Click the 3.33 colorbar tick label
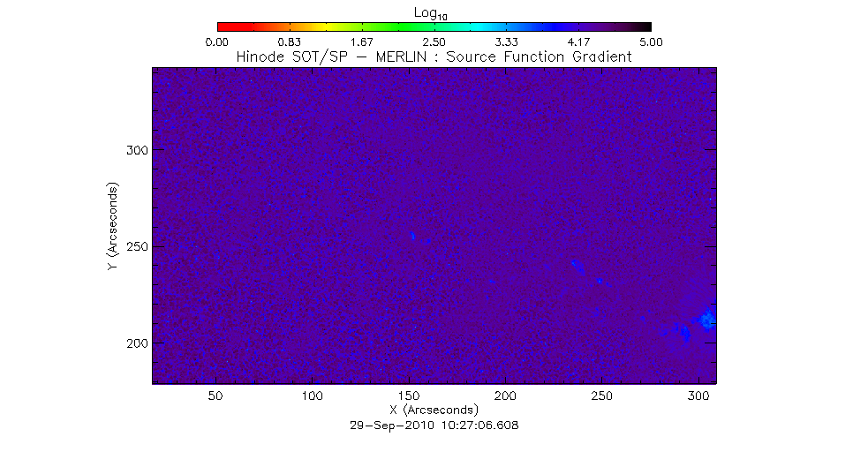Viewport: 868px width, 452px height. (x=506, y=41)
